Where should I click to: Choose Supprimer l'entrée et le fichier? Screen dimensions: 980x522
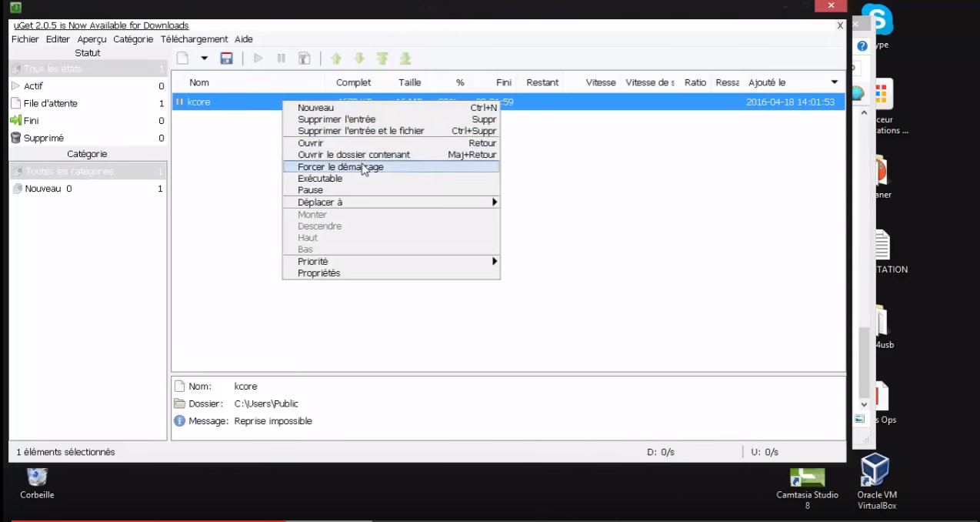[392, 131]
